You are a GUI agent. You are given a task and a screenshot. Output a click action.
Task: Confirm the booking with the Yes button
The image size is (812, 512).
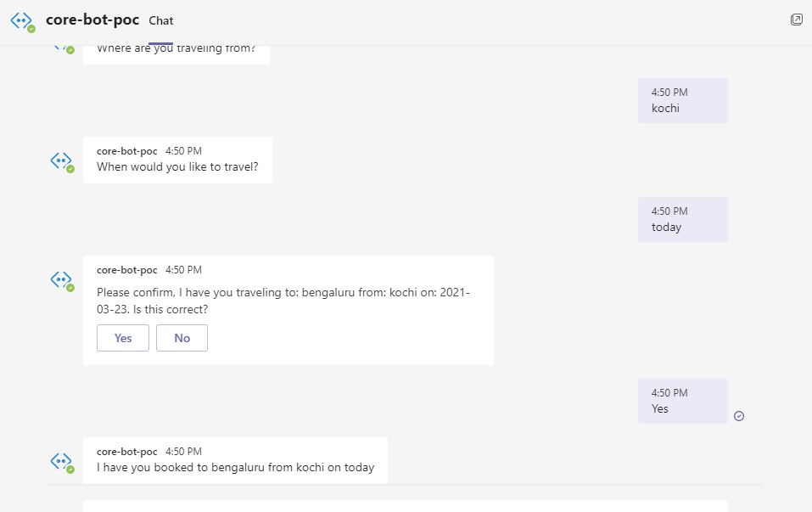122,338
